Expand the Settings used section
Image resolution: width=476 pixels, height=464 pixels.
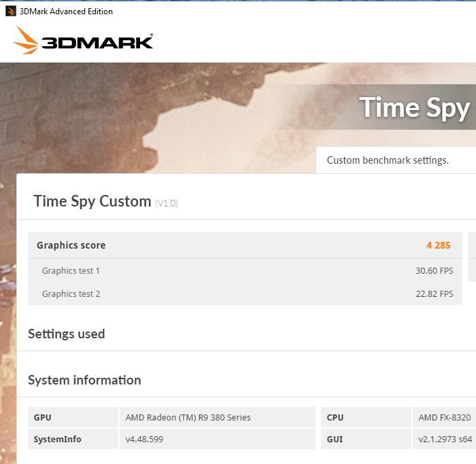click(67, 334)
